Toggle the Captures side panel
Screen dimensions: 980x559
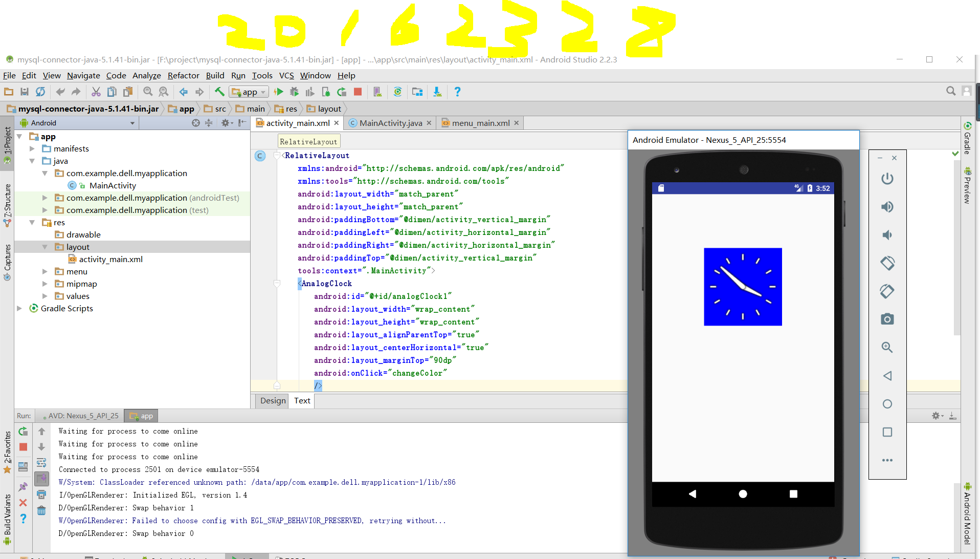(7, 262)
